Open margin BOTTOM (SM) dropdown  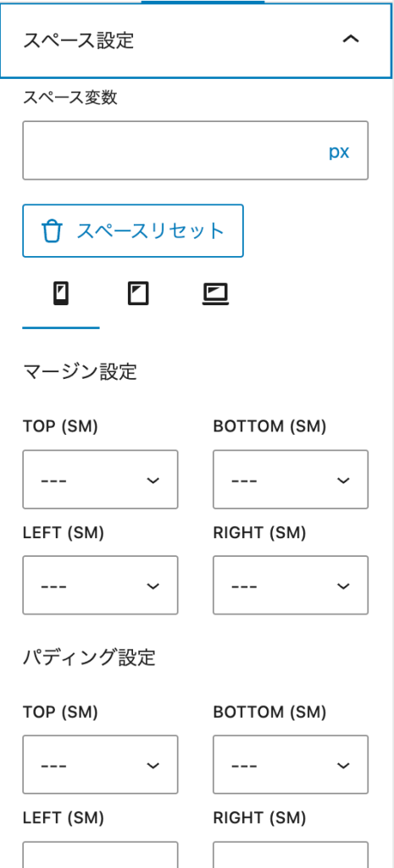[x=291, y=480]
